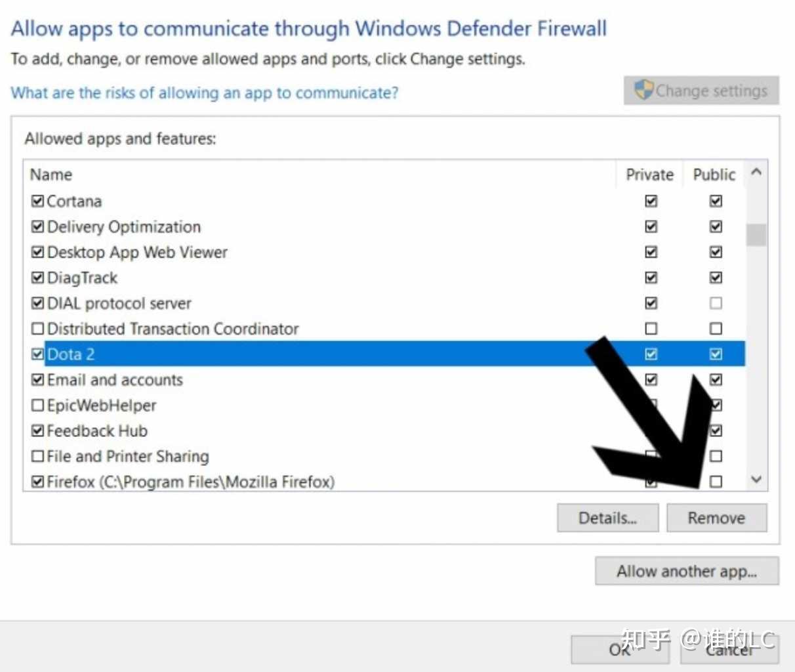Select the EpicWebHelper entry
The height and width of the screenshot is (672, 795).
pyautogui.click(x=102, y=405)
